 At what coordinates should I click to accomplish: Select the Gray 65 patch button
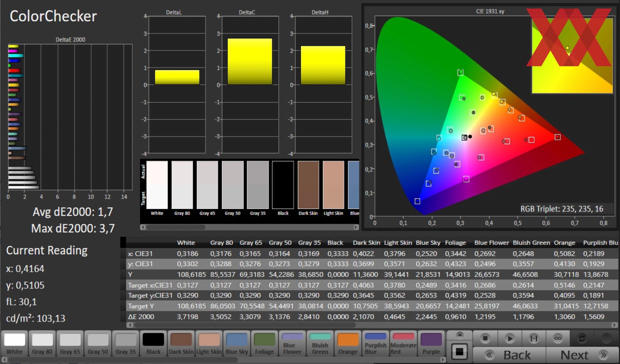coord(70,343)
